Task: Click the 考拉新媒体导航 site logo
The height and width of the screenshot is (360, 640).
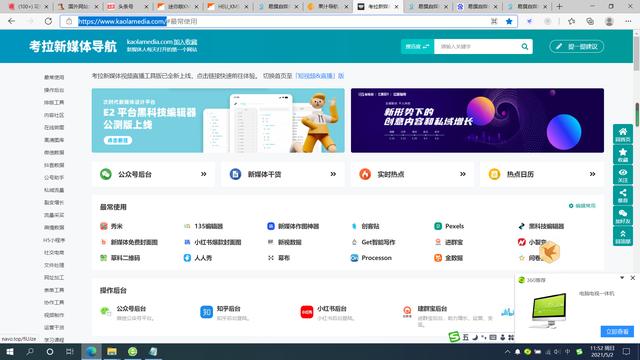Action: point(73,47)
